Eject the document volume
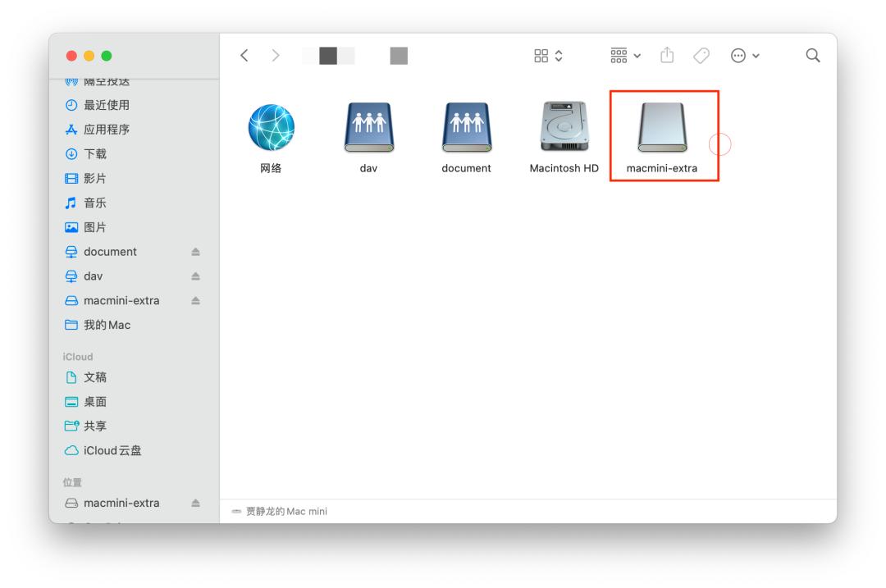This screenshot has height=588, width=886. tap(195, 252)
